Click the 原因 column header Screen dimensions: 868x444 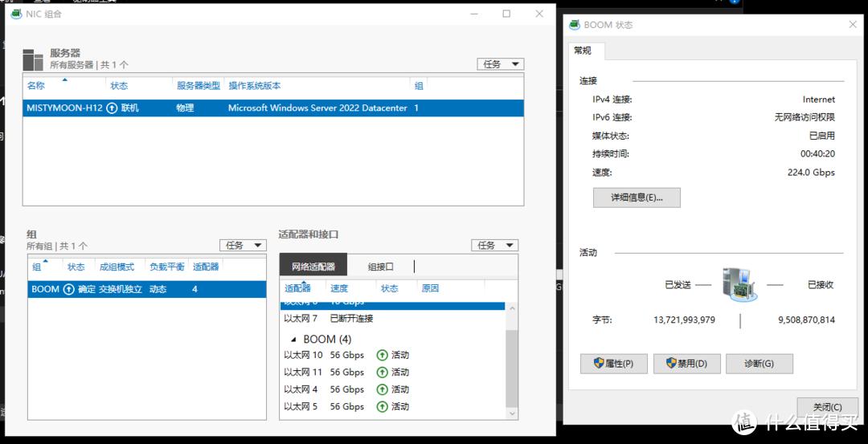click(x=429, y=288)
